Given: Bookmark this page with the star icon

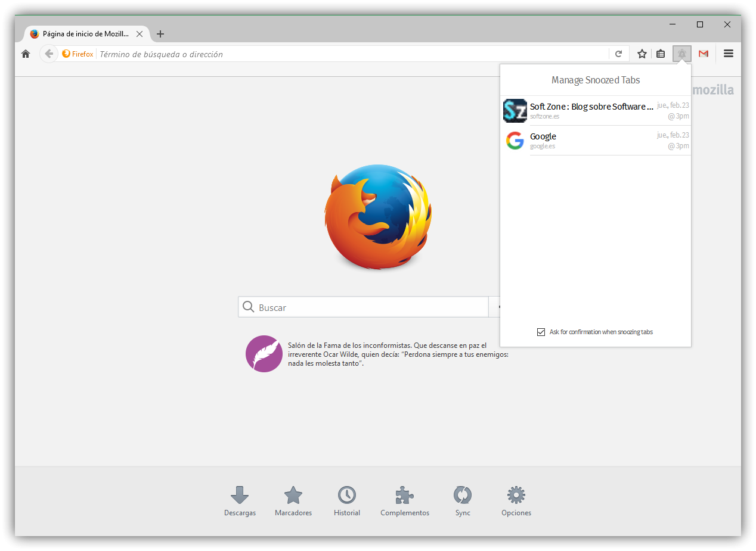Looking at the screenshot, I should (642, 54).
